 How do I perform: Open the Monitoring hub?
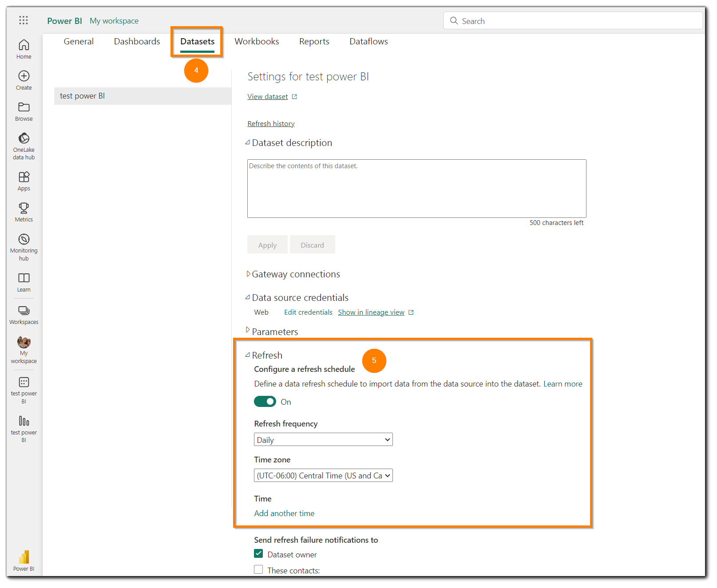(x=24, y=247)
